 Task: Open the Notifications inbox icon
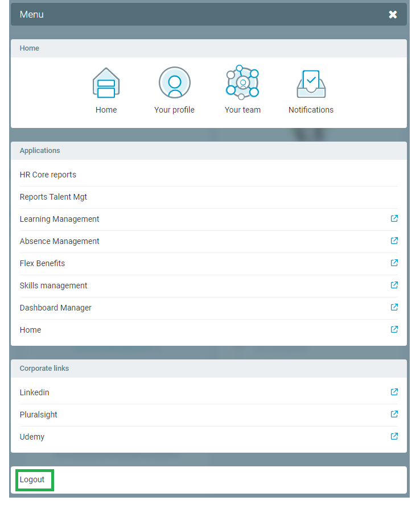311,84
